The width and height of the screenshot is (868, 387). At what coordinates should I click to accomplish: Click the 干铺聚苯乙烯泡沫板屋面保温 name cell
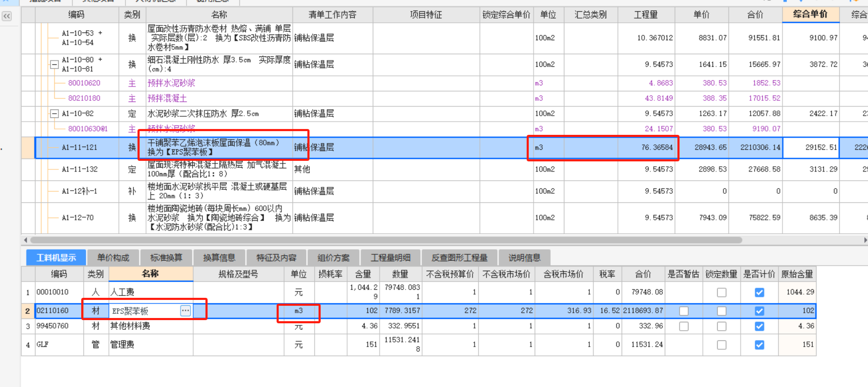(x=219, y=148)
